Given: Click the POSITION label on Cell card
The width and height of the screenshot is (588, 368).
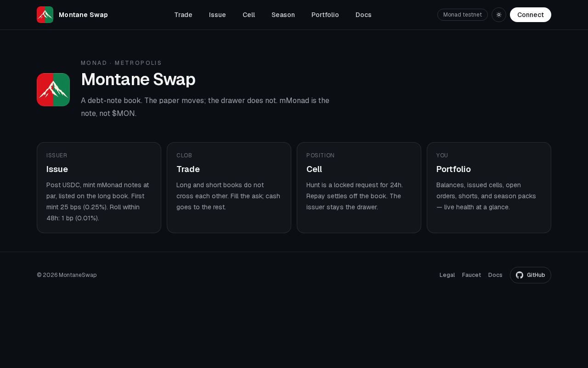Looking at the screenshot, I should point(321,155).
